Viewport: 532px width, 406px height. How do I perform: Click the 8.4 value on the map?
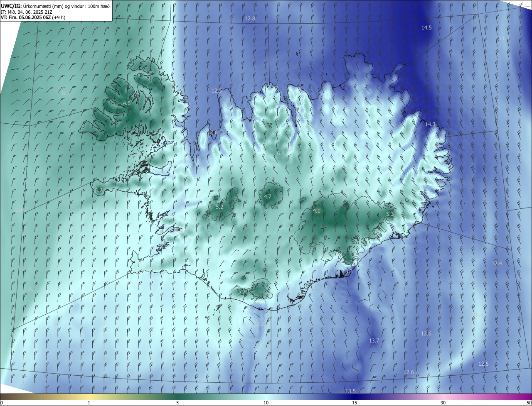click(x=19, y=210)
